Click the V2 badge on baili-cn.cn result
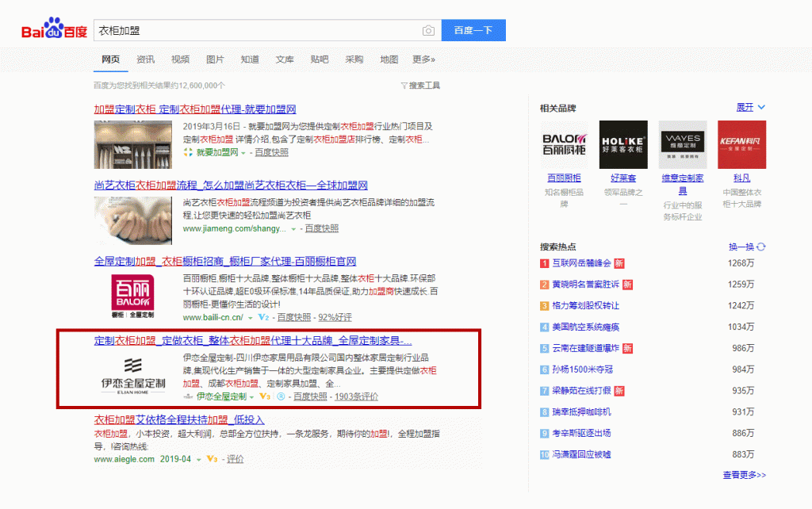This screenshot has width=812, height=509. [x=263, y=317]
